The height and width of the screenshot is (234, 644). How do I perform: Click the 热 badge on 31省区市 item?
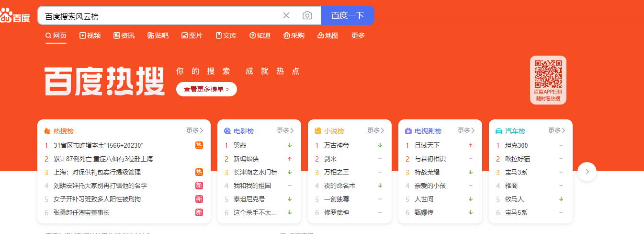coord(199,145)
